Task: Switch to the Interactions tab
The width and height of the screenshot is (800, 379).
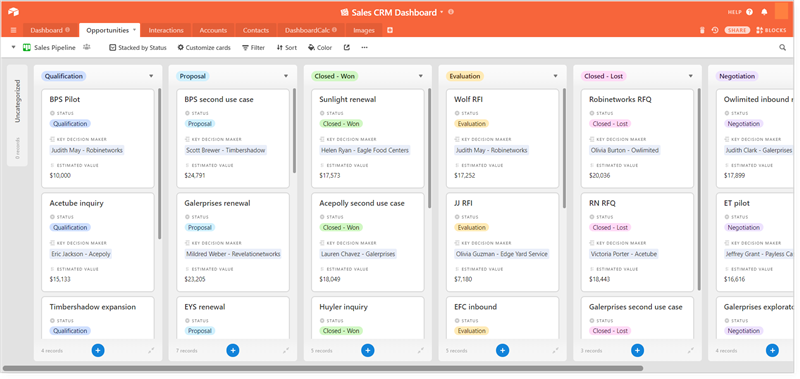Action: tap(166, 31)
